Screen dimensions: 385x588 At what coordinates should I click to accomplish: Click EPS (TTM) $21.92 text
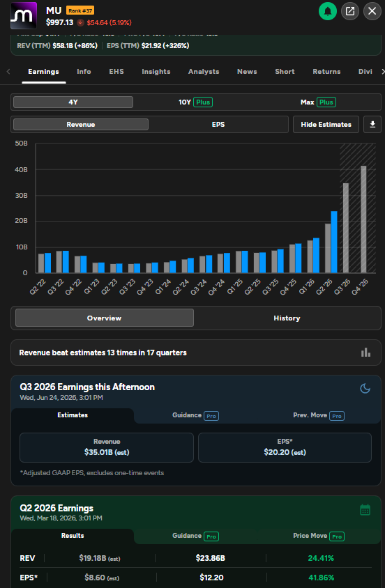click(x=148, y=46)
